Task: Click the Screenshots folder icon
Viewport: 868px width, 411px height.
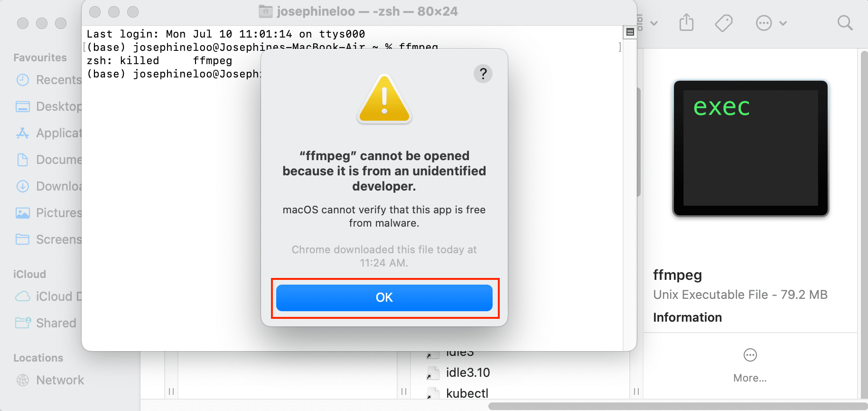Action: coord(23,239)
